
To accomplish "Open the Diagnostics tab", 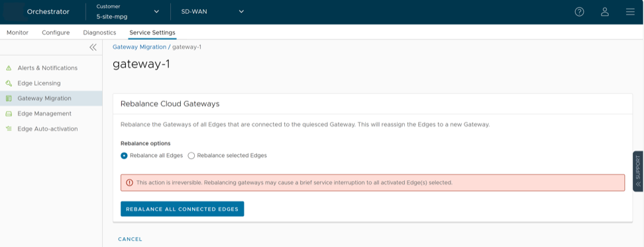I will click(x=99, y=32).
